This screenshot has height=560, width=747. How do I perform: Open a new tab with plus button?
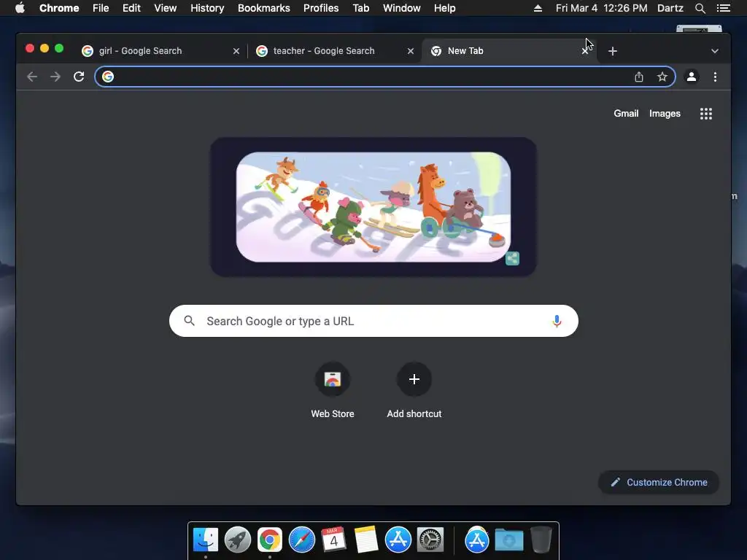click(613, 51)
